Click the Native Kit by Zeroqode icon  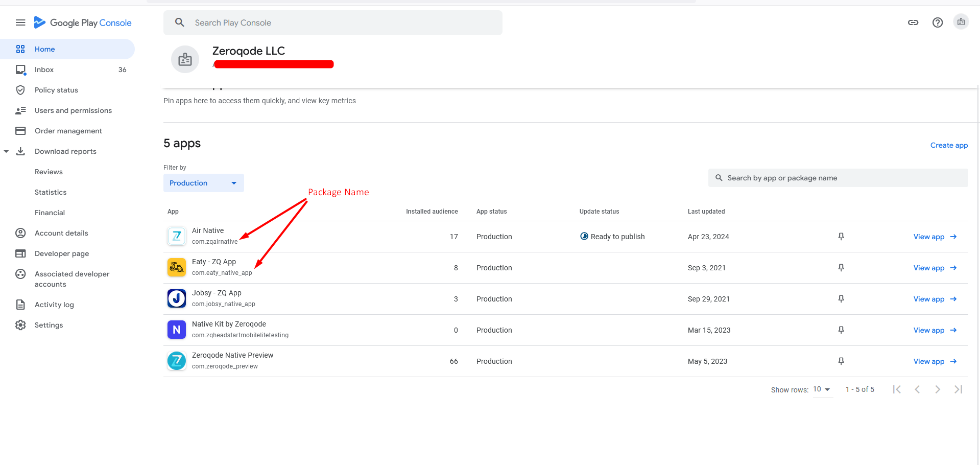coord(177,330)
